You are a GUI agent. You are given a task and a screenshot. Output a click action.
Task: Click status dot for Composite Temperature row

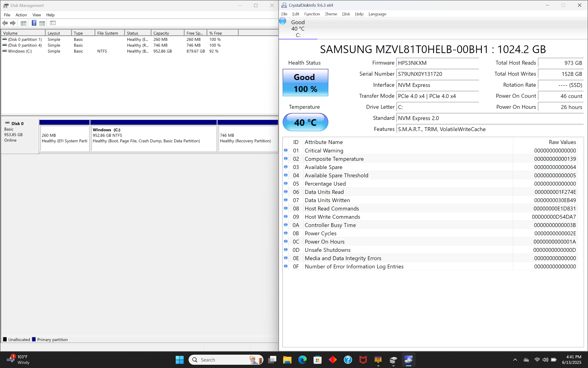(286, 159)
